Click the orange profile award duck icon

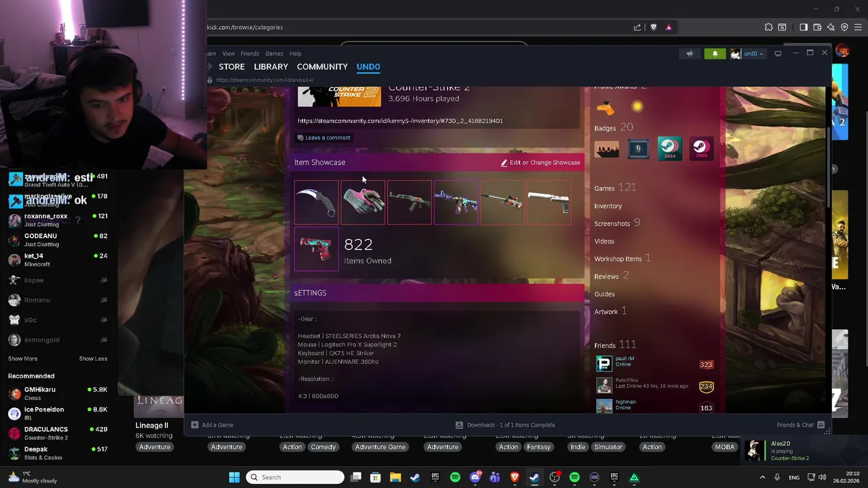pyautogui.click(x=606, y=108)
